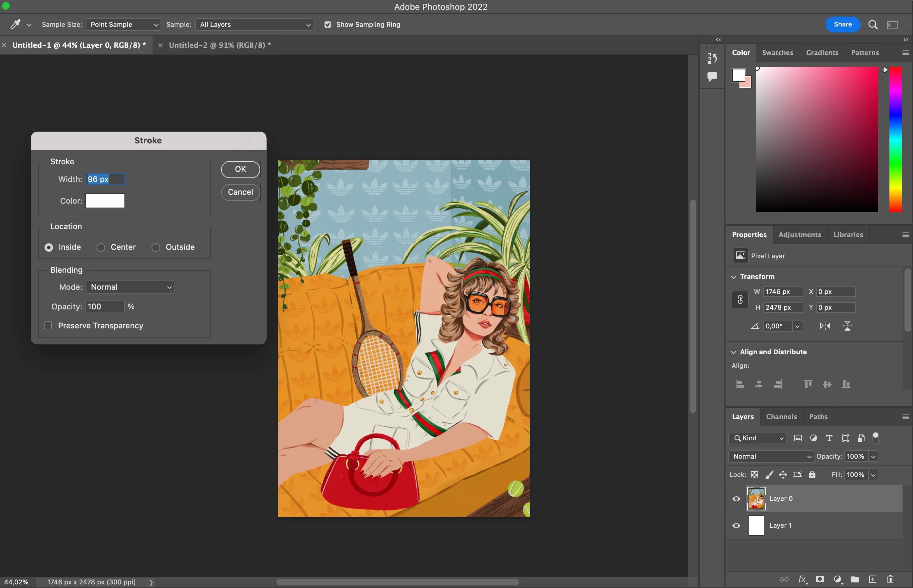Click the Delete Layer trash icon
This screenshot has width=913, height=588.
890,579
